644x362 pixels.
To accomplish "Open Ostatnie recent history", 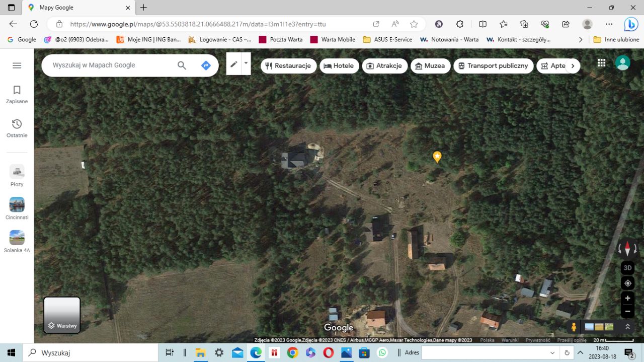I will point(17,128).
